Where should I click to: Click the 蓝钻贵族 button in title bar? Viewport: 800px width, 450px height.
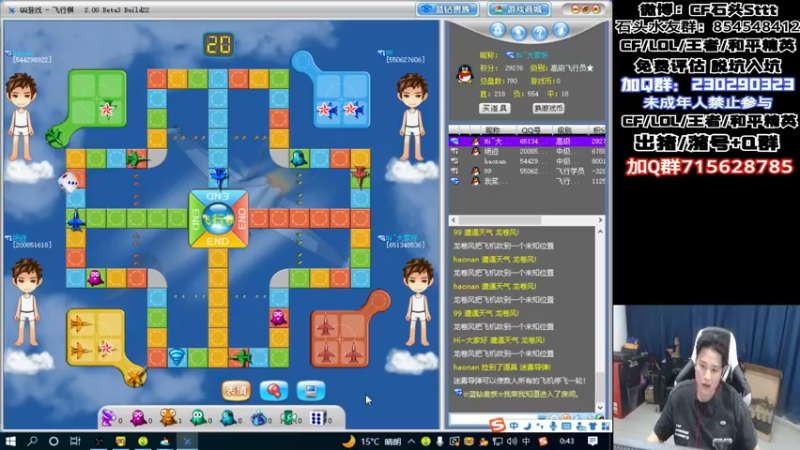(447, 9)
